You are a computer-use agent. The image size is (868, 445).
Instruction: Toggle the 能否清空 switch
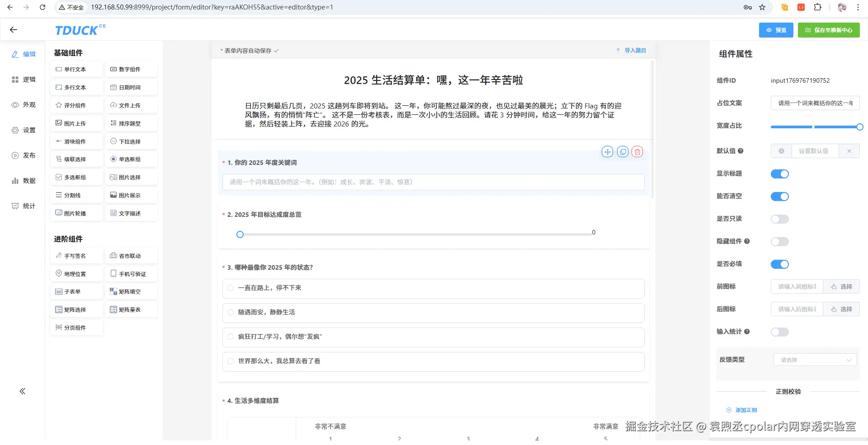tap(780, 197)
